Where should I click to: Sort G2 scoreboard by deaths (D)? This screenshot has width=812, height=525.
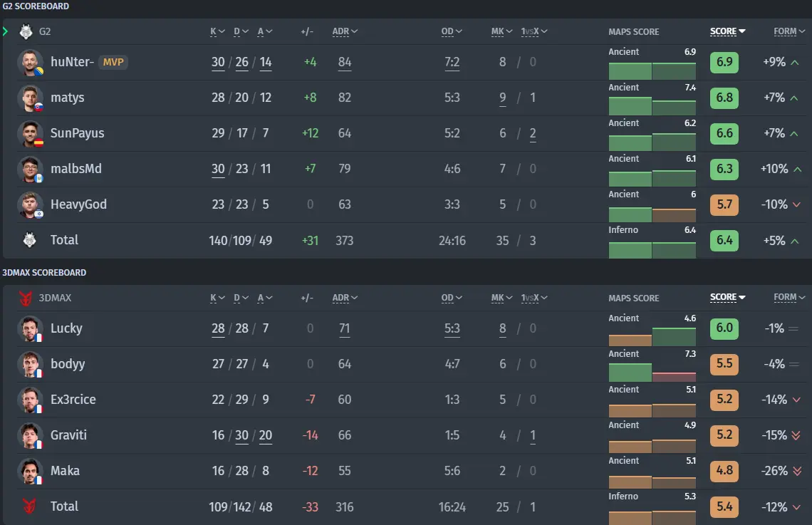coord(241,31)
